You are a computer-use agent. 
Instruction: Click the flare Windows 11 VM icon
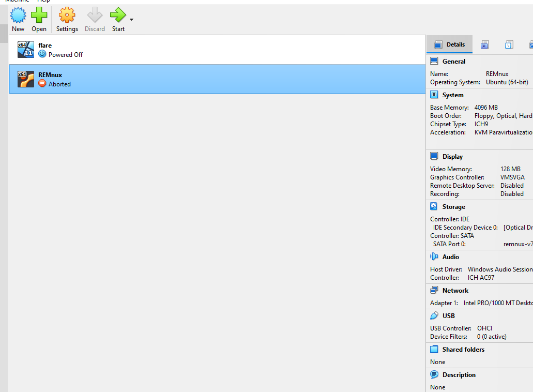pyautogui.click(x=26, y=50)
